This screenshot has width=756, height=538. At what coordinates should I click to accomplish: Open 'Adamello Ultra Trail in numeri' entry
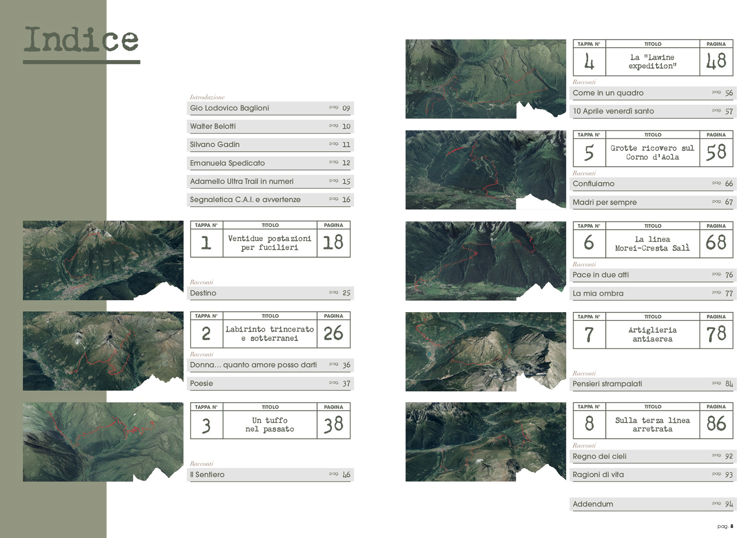tap(270, 181)
